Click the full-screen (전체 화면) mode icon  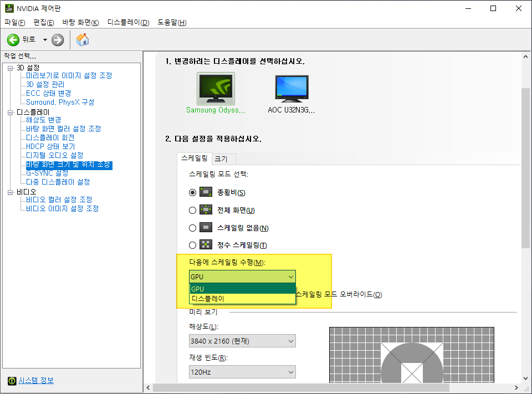point(206,209)
